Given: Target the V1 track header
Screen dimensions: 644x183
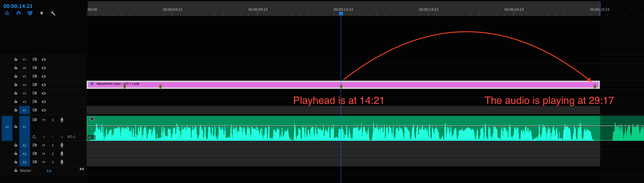Looking at the screenshot, I should coord(24,110).
